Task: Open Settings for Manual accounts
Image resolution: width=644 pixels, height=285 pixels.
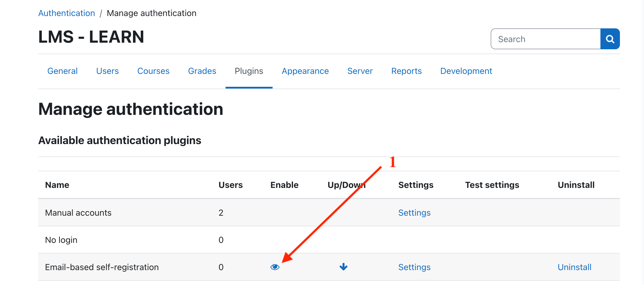Action: point(414,213)
